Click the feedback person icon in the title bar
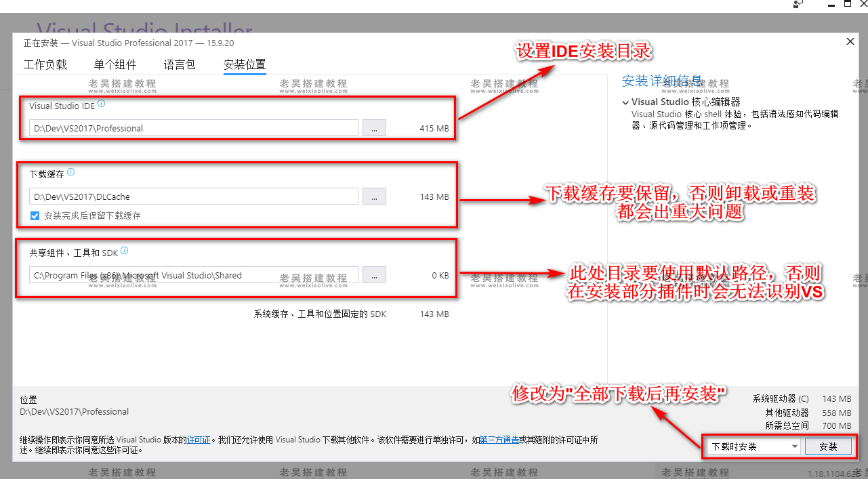The width and height of the screenshot is (868, 479). click(798, 5)
